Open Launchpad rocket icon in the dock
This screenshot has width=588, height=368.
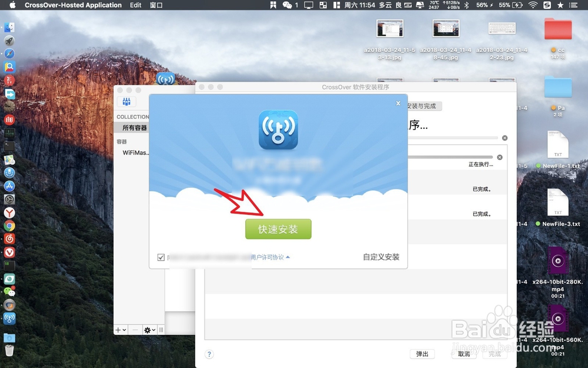(x=9, y=41)
